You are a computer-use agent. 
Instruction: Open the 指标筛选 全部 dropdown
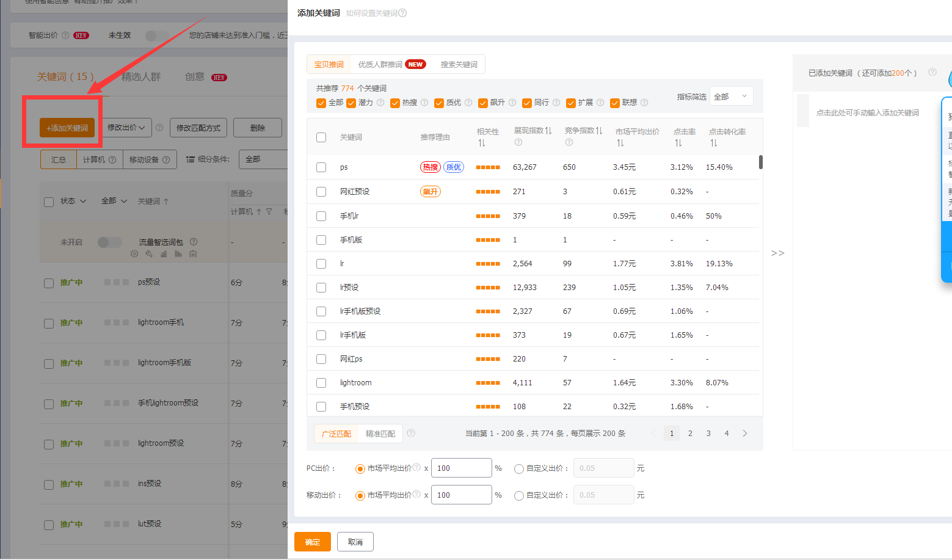point(730,96)
